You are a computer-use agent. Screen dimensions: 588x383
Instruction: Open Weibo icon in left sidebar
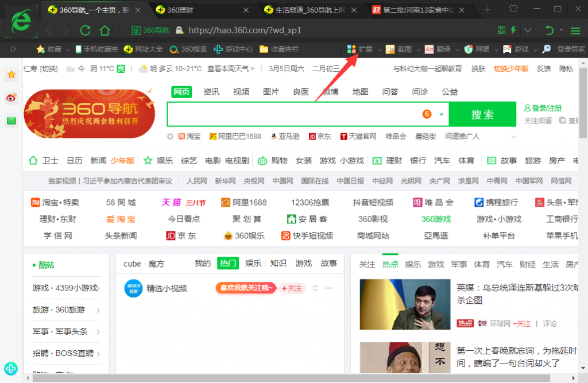(x=11, y=98)
